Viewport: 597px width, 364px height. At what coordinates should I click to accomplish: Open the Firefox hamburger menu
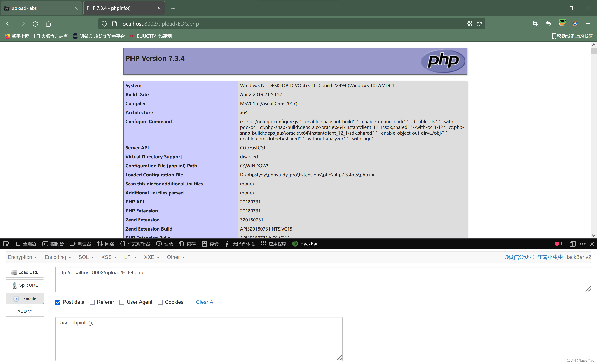[588, 24]
